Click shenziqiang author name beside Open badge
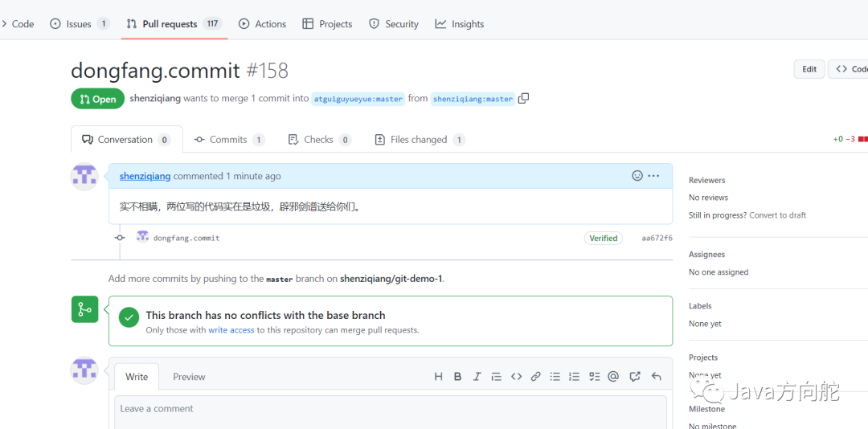This screenshot has width=868, height=429. pos(155,99)
